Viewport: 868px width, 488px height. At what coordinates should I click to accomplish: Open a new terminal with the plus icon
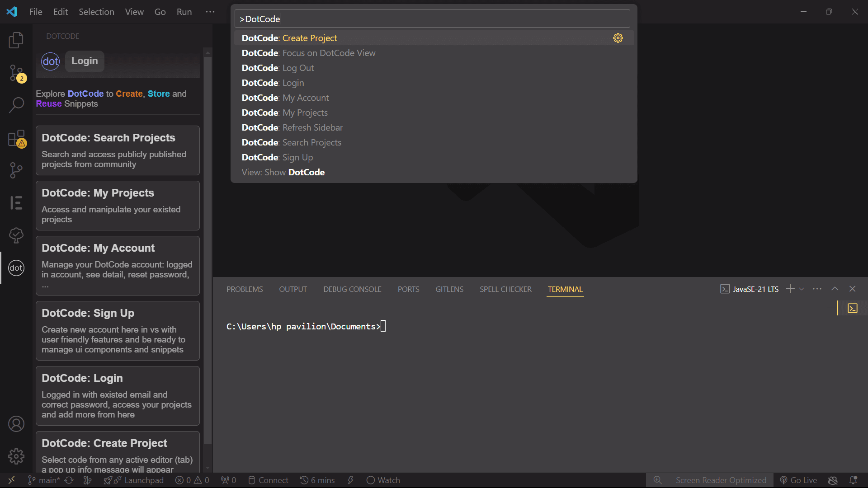pyautogui.click(x=789, y=288)
